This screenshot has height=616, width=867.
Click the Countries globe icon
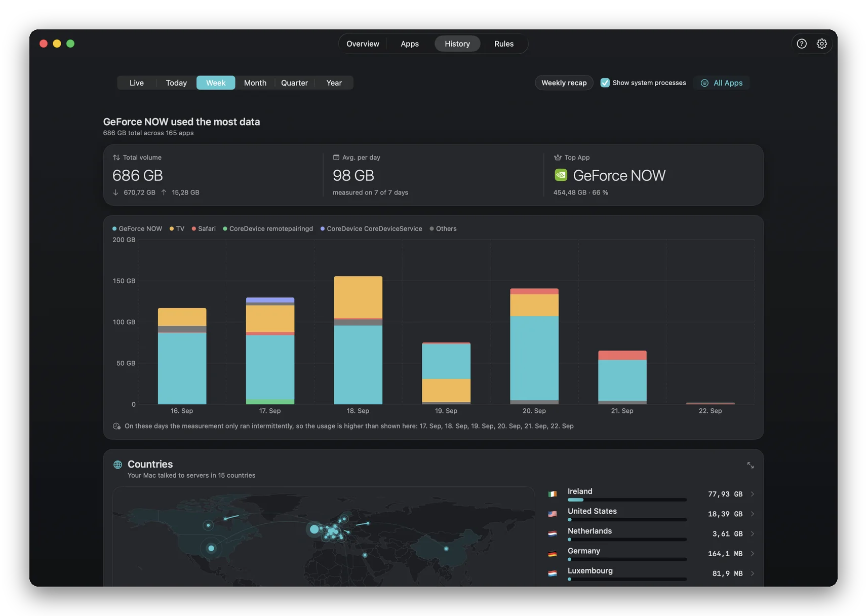(117, 465)
